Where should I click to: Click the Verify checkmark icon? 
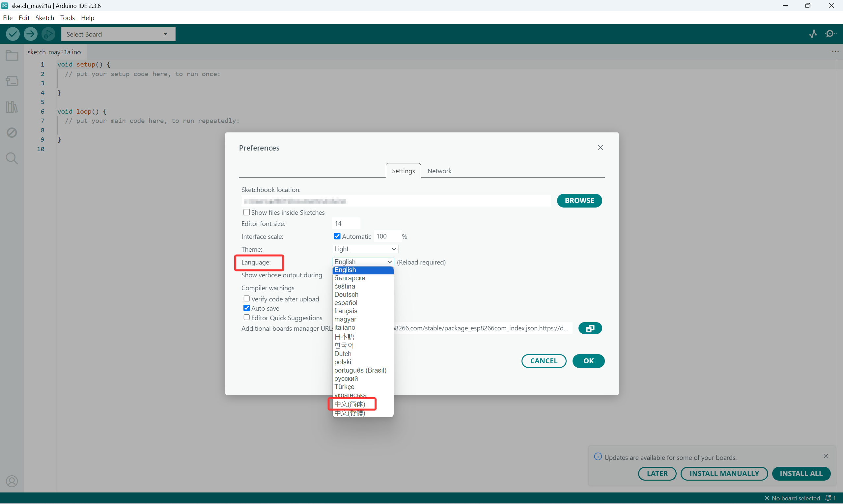(x=13, y=34)
